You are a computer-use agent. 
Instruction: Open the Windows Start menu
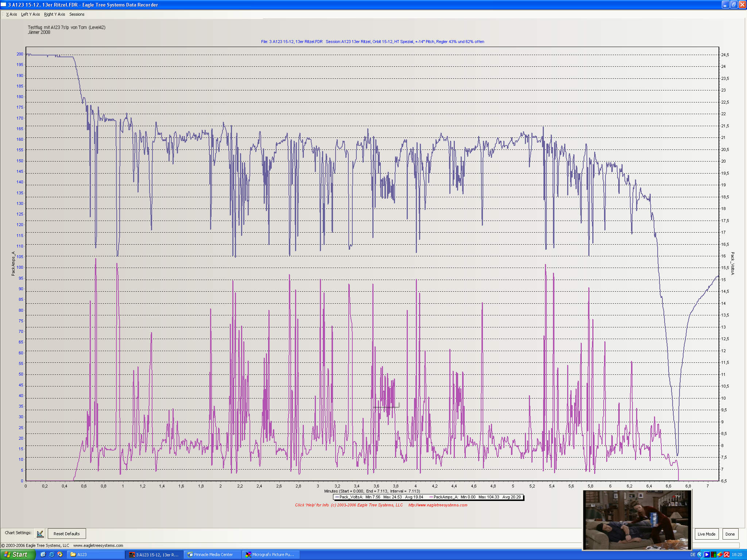pyautogui.click(x=18, y=555)
